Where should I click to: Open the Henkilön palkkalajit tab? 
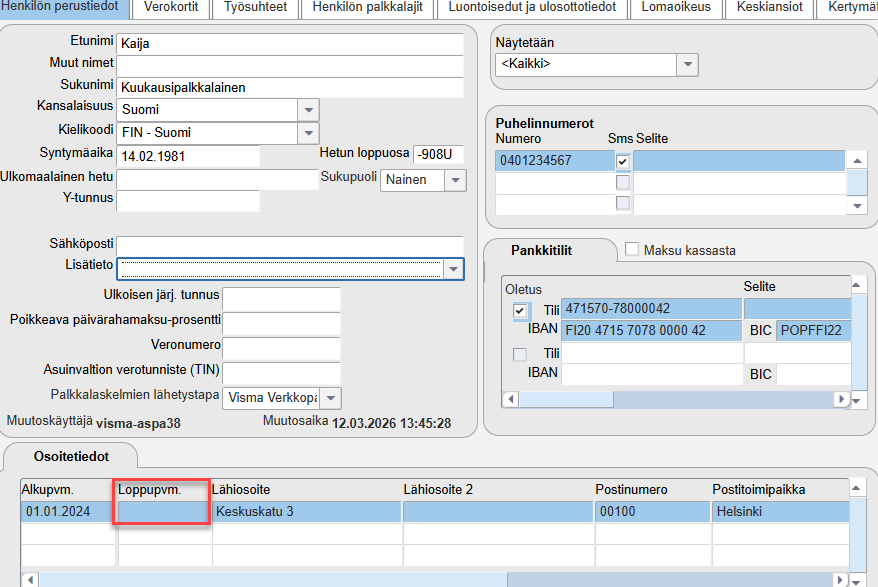click(368, 8)
